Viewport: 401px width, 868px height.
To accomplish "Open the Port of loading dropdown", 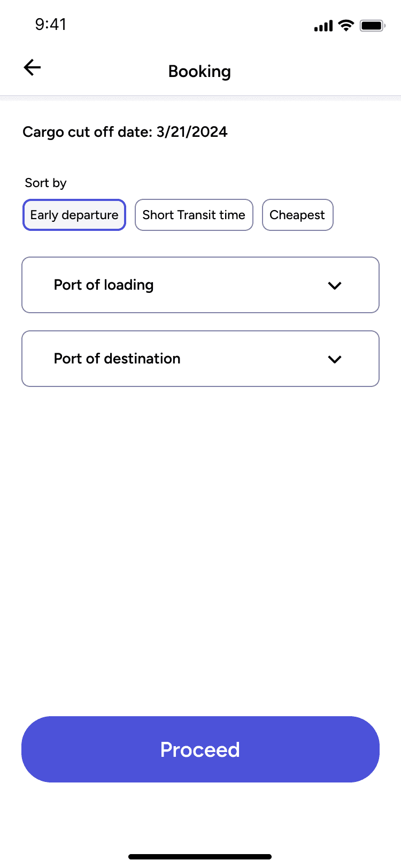I will [x=200, y=285].
